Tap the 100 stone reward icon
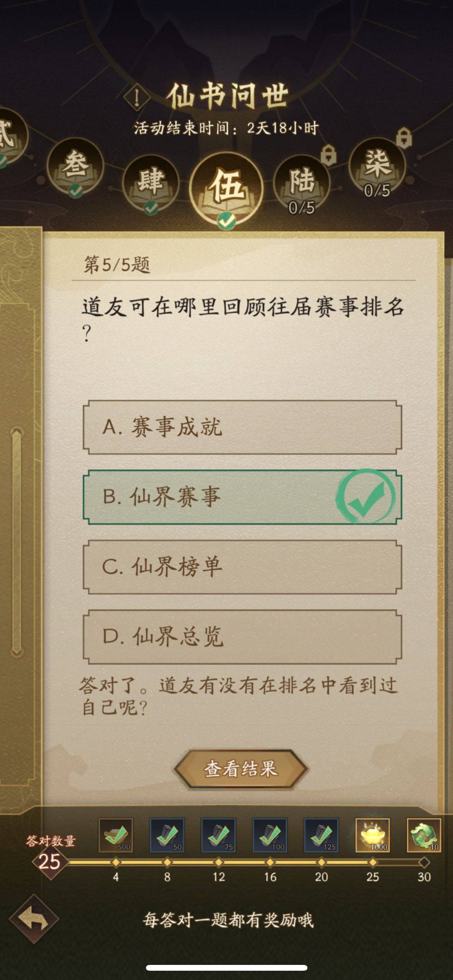The height and width of the screenshot is (980, 453). (270, 835)
